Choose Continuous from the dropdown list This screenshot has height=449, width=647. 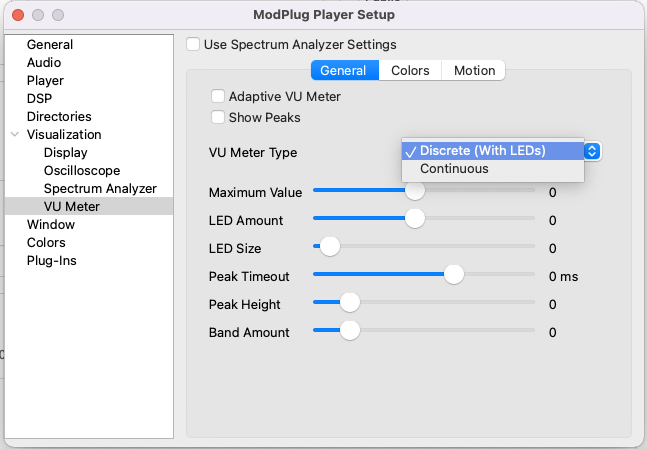click(454, 169)
